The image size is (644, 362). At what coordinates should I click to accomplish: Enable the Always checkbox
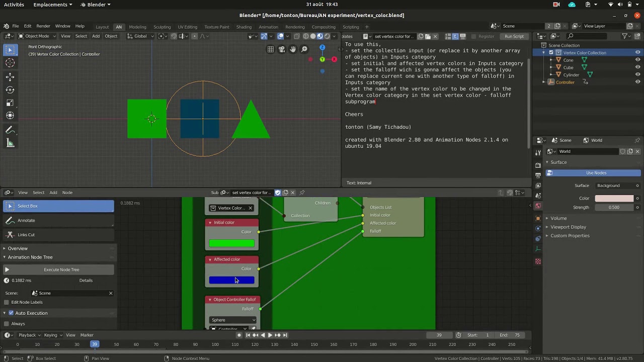click(x=7, y=324)
